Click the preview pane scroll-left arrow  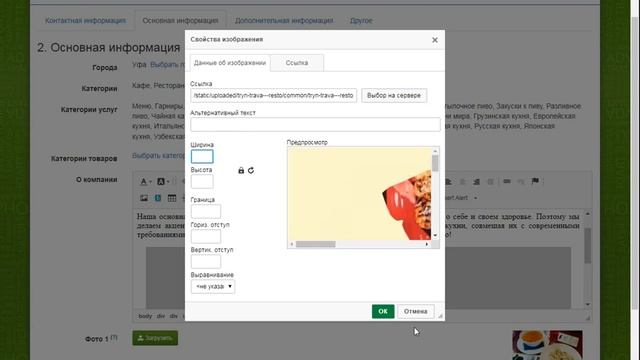coord(291,244)
